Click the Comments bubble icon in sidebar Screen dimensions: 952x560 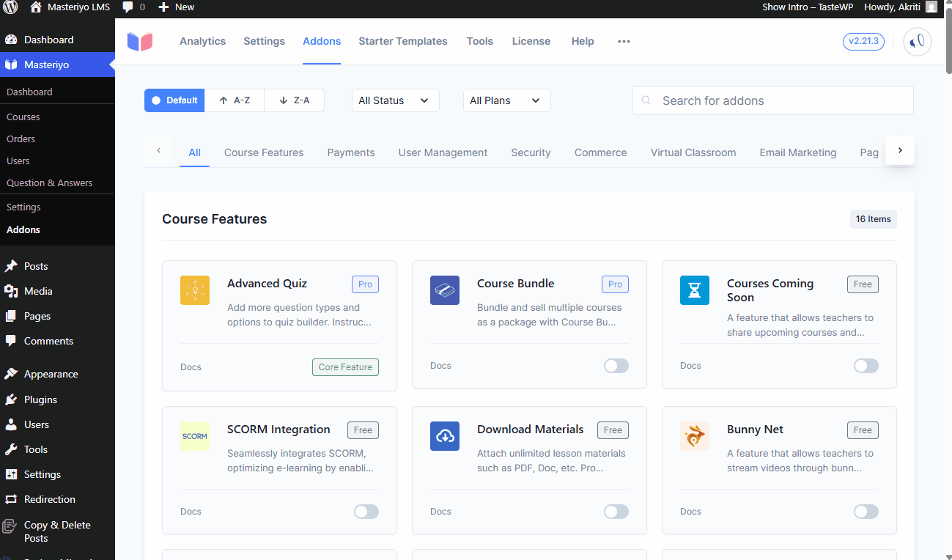click(11, 341)
